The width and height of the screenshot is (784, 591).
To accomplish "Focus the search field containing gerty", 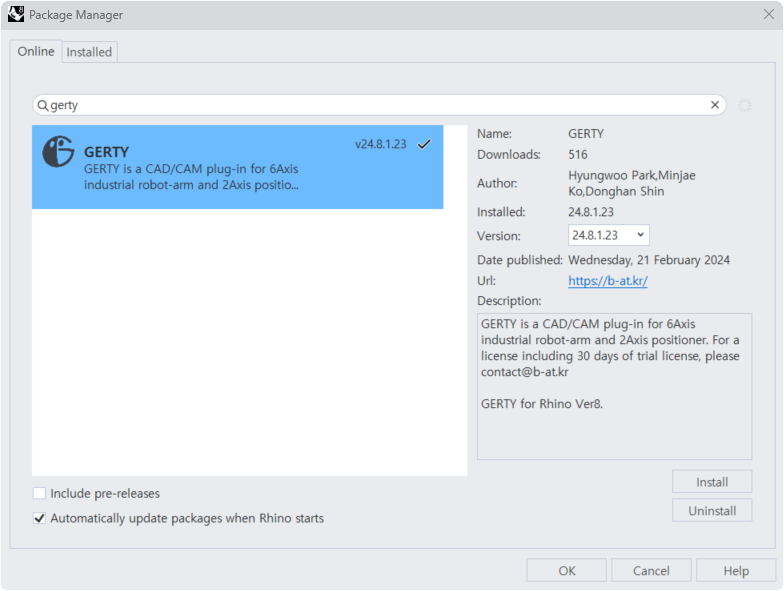I will tap(379, 105).
